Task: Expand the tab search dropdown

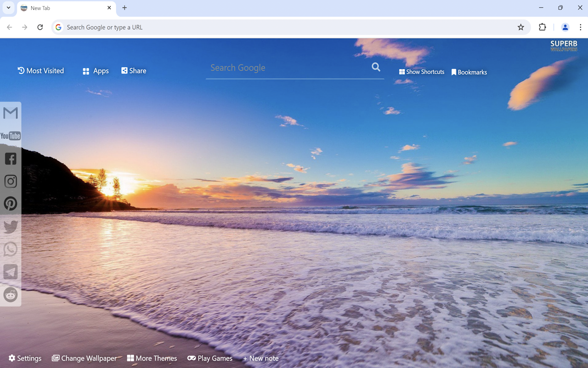Action: pyautogui.click(x=8, y=8)
